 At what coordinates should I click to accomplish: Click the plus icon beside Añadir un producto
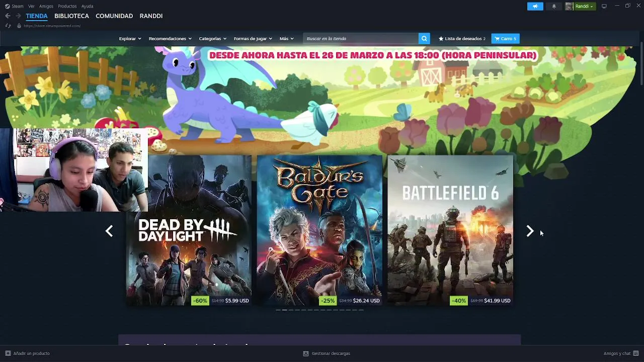[8, 353]
